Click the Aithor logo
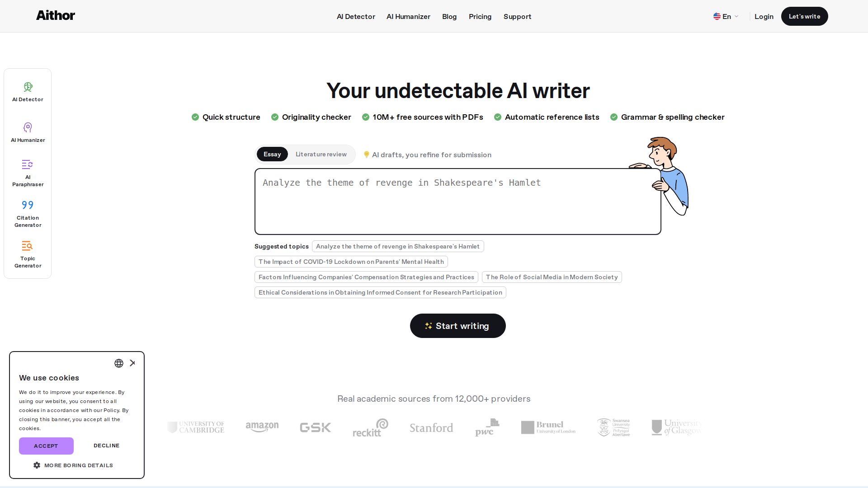 pyautogui.click(x=56, y=16)
